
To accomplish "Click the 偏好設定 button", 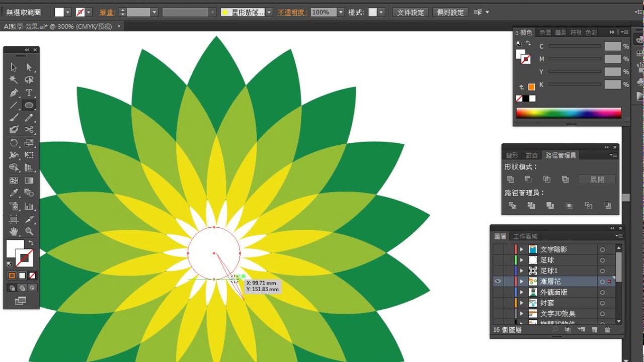I will pyautogui.click(x=450, y=12).
